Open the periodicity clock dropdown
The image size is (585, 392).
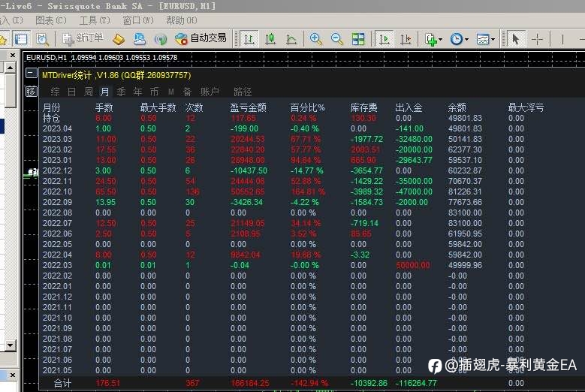coord(459,39)
